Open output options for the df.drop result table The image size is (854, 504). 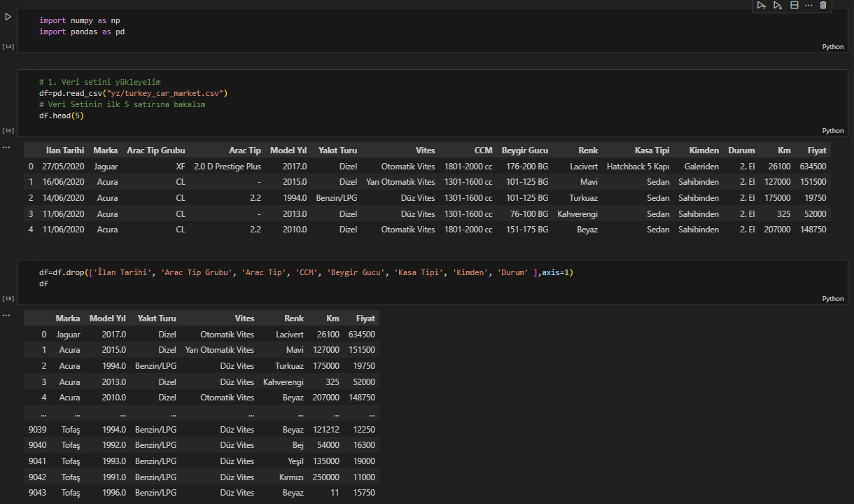click(x=6, y=315)
